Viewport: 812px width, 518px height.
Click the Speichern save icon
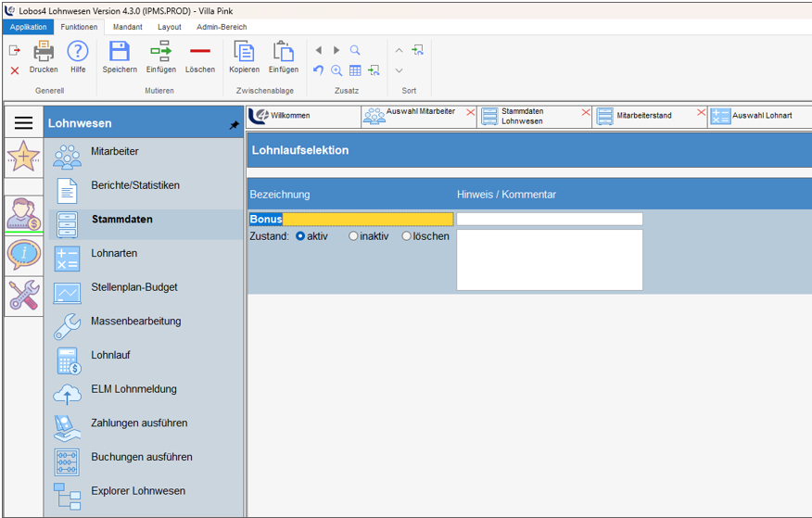(x=120, y=53)
